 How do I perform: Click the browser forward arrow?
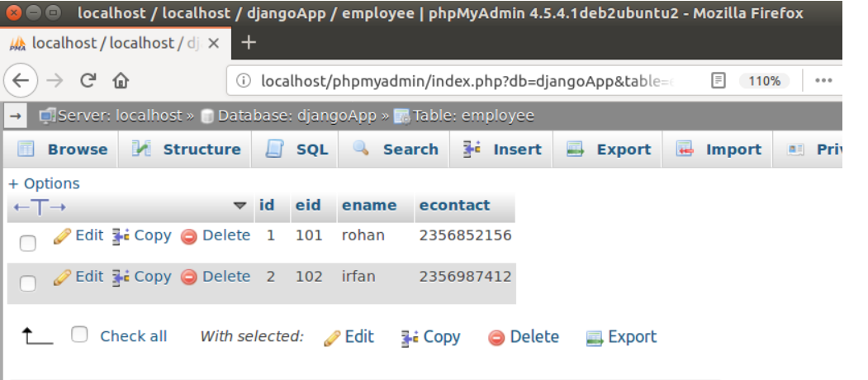click(x=55, y=82)
